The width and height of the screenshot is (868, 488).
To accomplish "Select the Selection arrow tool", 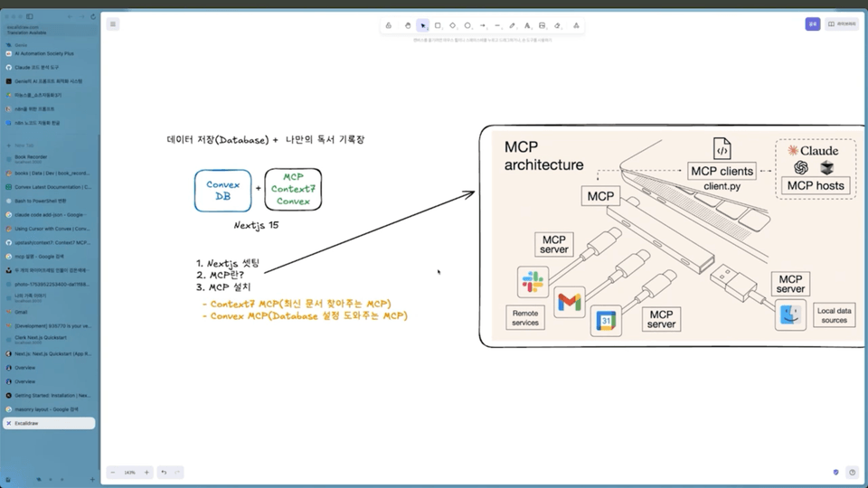I will (423, 25).
